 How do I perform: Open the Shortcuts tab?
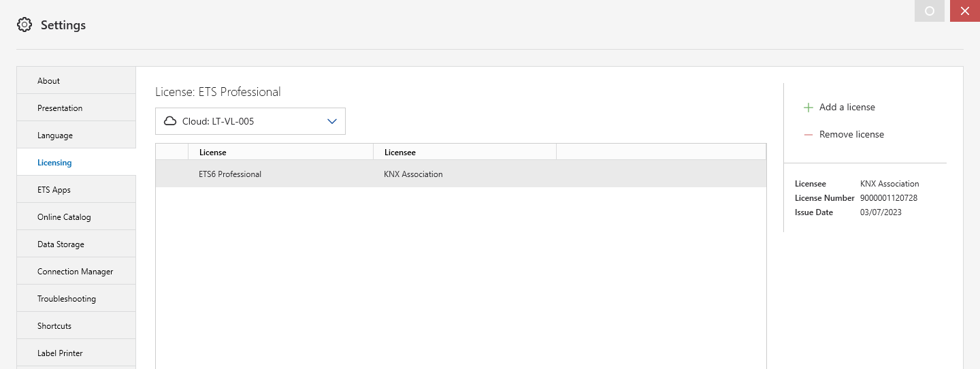coord(76,325)
